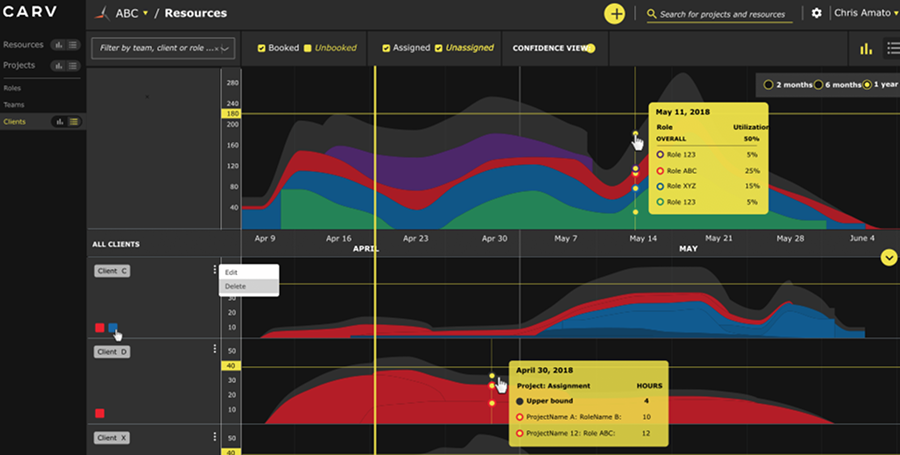Show Resources as chart in sidebar
900x455 pixels.
click(x=59, y=46)
